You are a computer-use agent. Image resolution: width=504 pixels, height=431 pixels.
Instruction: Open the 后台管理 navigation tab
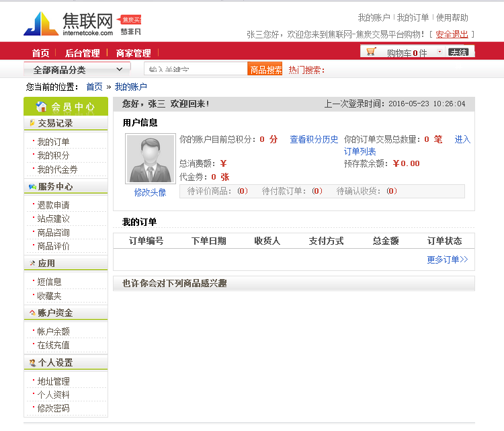(x=82, y=53)
